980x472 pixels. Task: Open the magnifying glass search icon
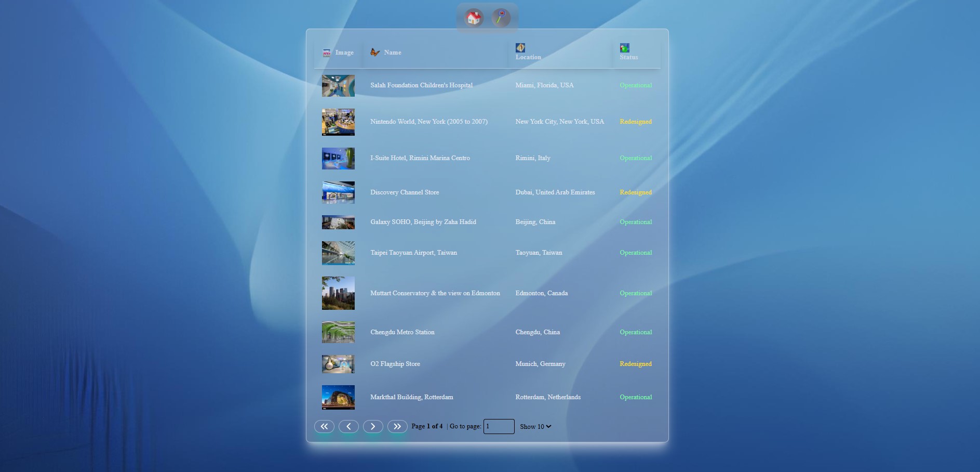(x=501, y=18)
